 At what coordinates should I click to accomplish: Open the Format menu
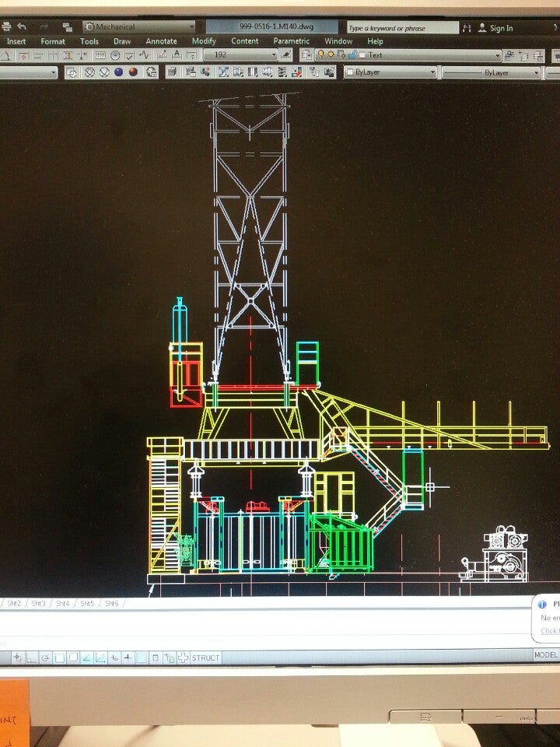(x=53, y=41)
